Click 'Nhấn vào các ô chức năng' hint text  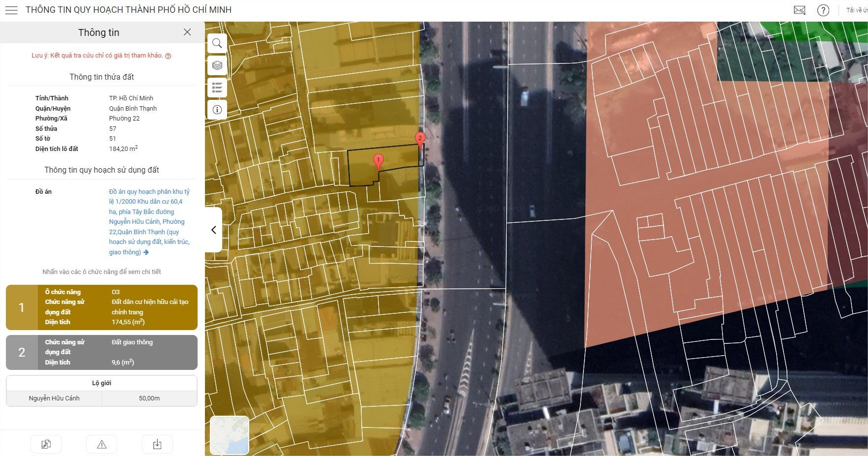pos(102,272)
